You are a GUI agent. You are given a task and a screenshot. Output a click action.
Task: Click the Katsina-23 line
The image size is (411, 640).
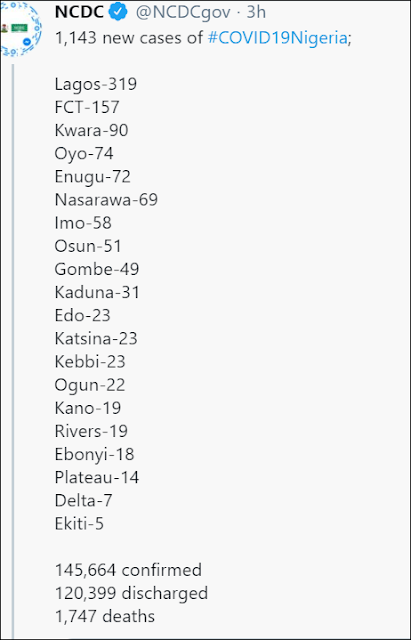(96, 339)
